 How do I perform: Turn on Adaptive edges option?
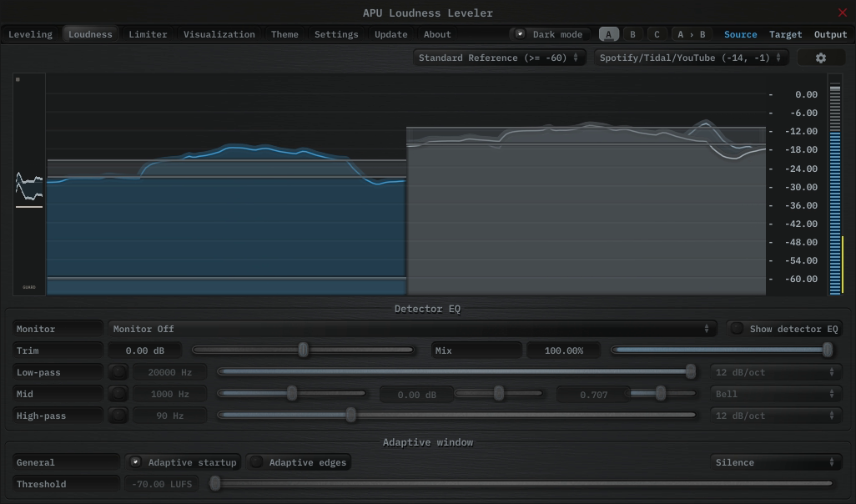coord(258,462)
